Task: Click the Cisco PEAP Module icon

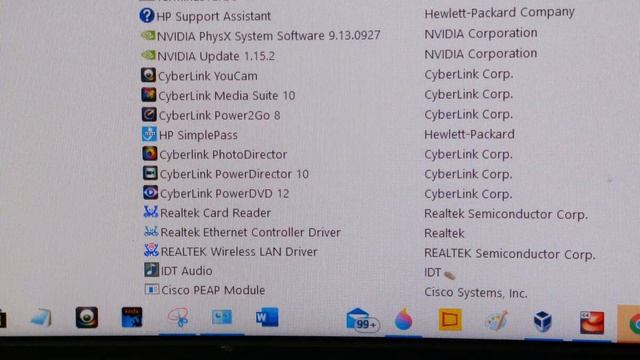Action: pyautogui.click(x=152, y=289)
